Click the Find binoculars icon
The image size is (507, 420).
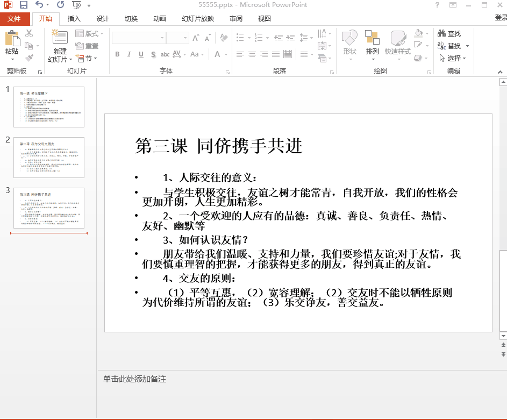(441, 33)
